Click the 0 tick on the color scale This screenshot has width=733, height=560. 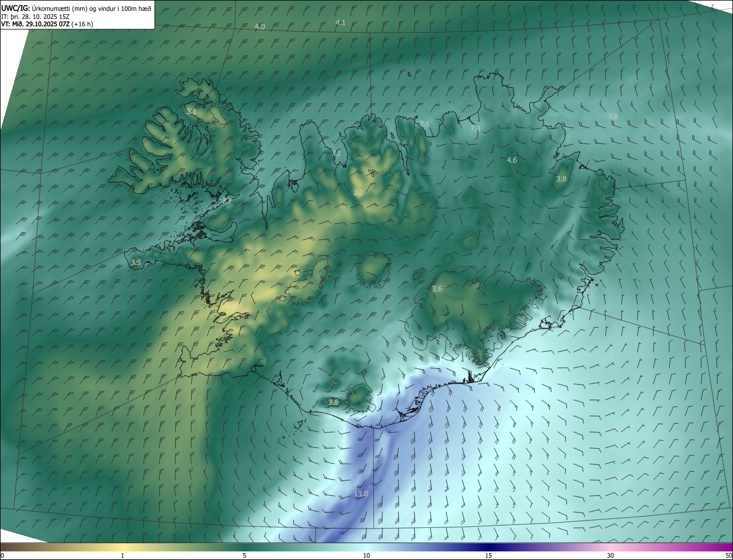click(2, 555)
